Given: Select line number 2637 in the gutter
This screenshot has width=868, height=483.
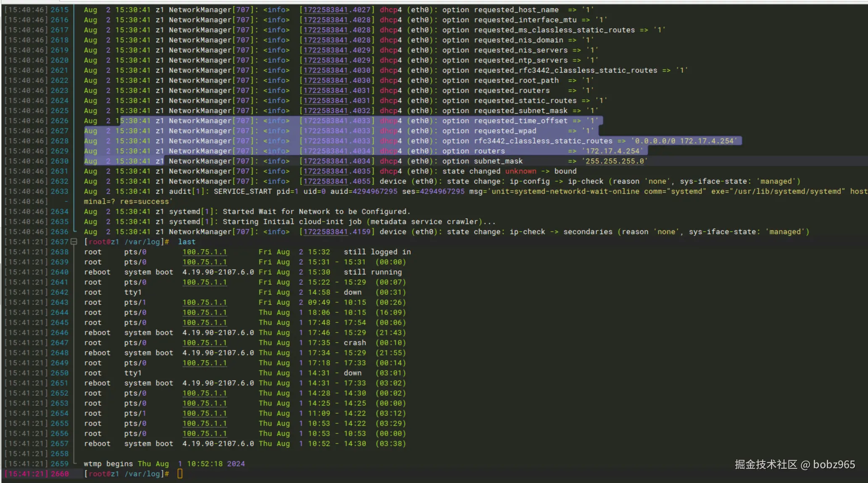Looking at the screenshot, I should click(59, 242).
